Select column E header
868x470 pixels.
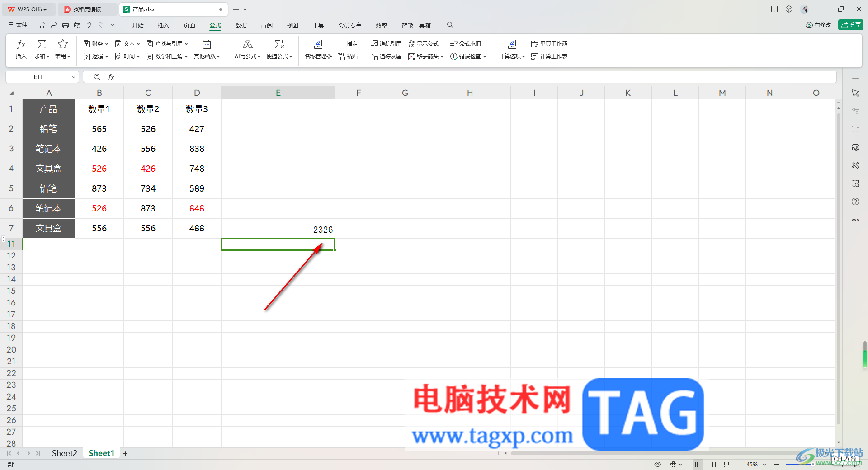pyautogui.click(x=278, y=93)
